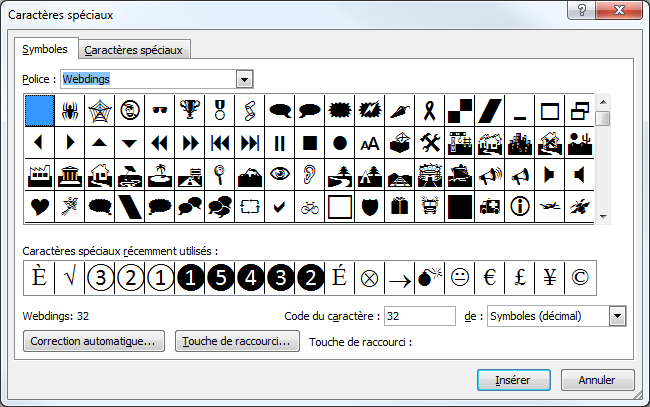Viewport: 650px width, 407px height.
Task: Pick the ambulance symbol
Action: (x=490, y=206)
